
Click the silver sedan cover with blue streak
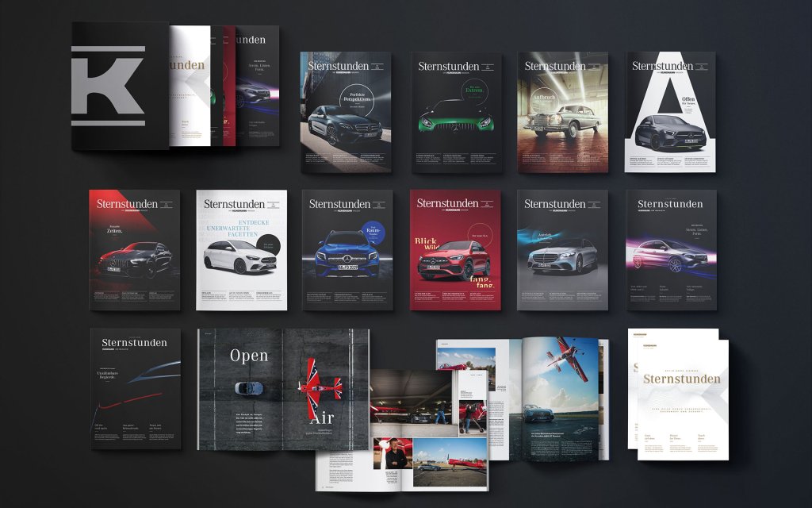point(562,250)
